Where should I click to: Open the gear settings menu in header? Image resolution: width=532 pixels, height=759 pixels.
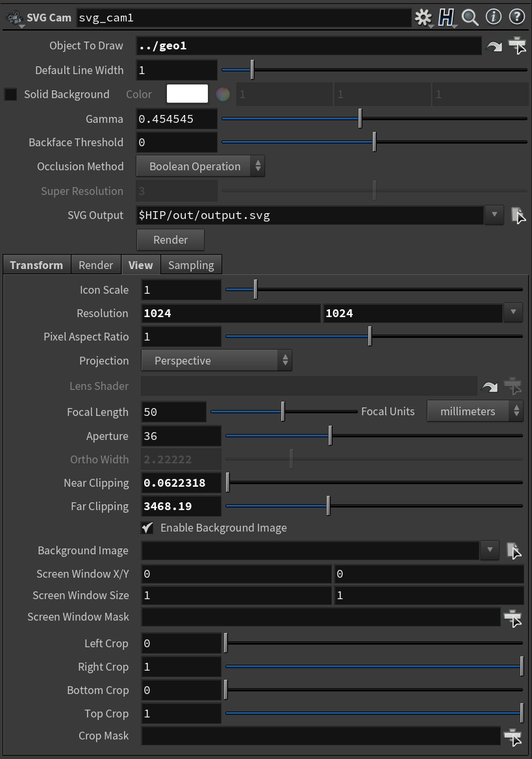424,18
